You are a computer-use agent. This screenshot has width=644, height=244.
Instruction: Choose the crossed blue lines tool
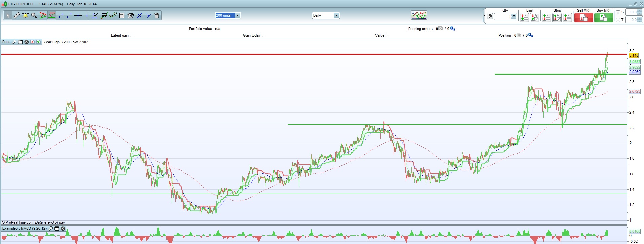tap(148, 15)
